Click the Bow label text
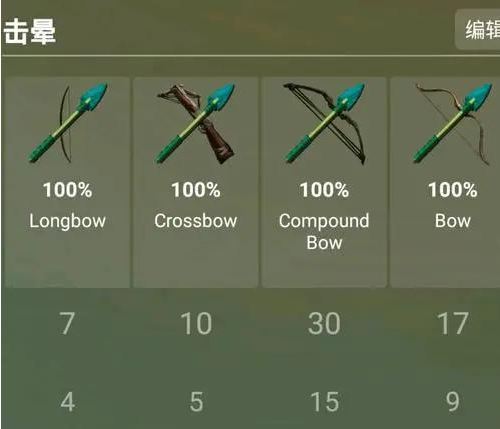 click(x=453, y=221)
